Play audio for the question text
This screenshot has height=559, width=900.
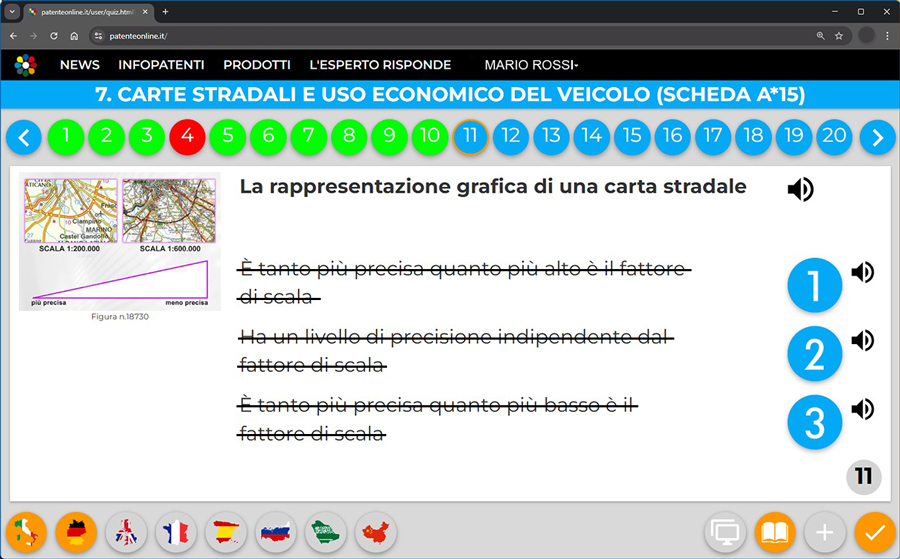[800, 189]
